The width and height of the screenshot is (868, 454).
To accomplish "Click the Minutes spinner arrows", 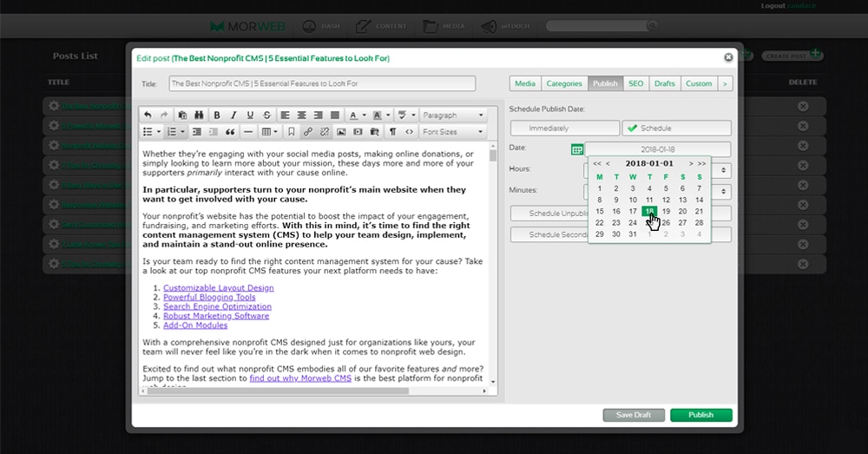I will 723,192.
